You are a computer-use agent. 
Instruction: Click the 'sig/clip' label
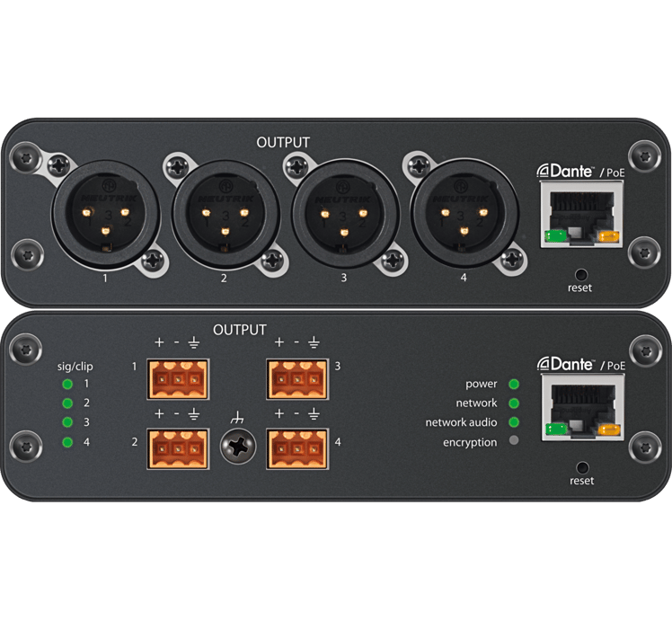tap(75, 367)
